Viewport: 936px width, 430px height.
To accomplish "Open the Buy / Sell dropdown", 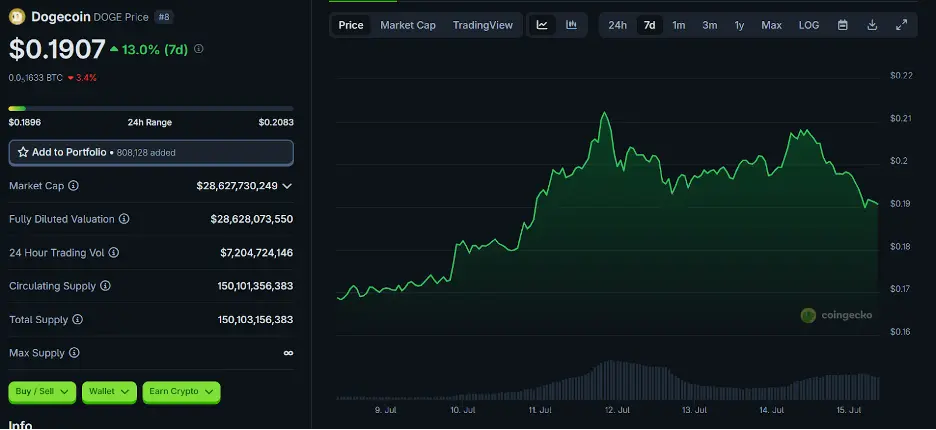I will 43,391.
